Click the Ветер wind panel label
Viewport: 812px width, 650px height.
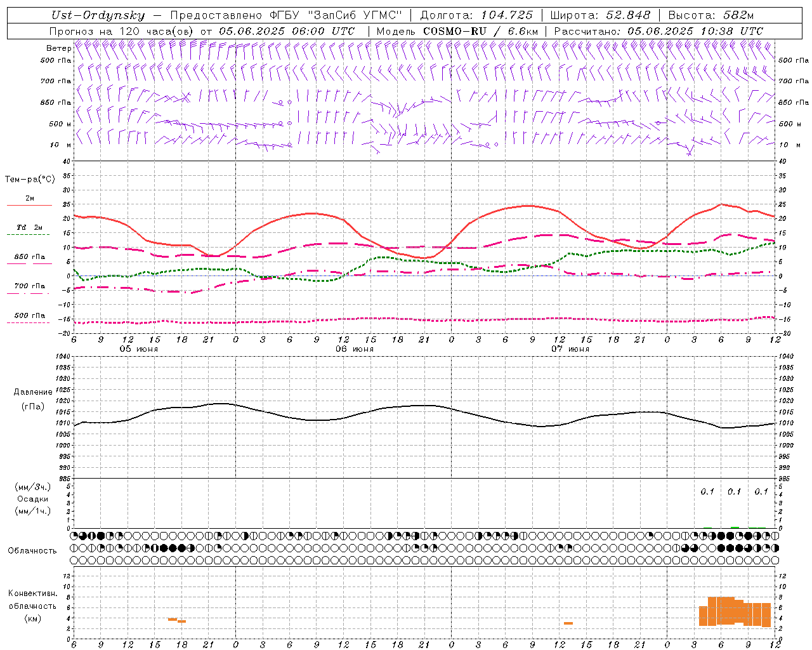58,48
